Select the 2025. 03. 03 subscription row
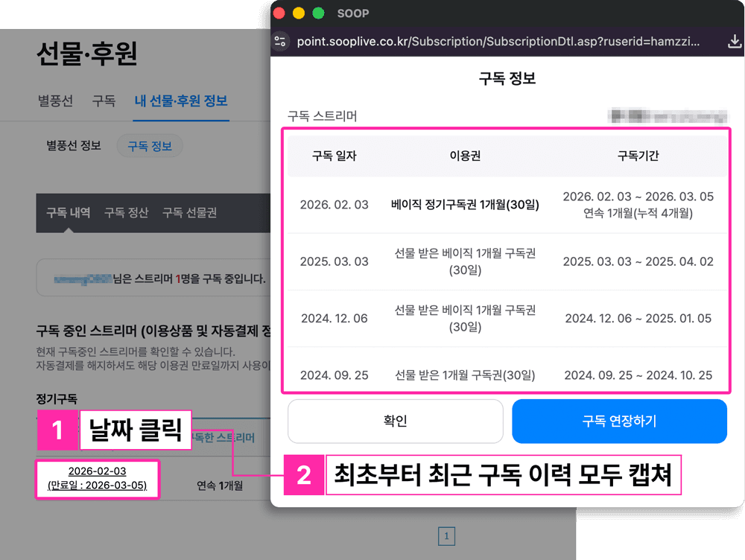Image resolution: width=745 pixels, height=560 pixels. [x=334, y=261]
